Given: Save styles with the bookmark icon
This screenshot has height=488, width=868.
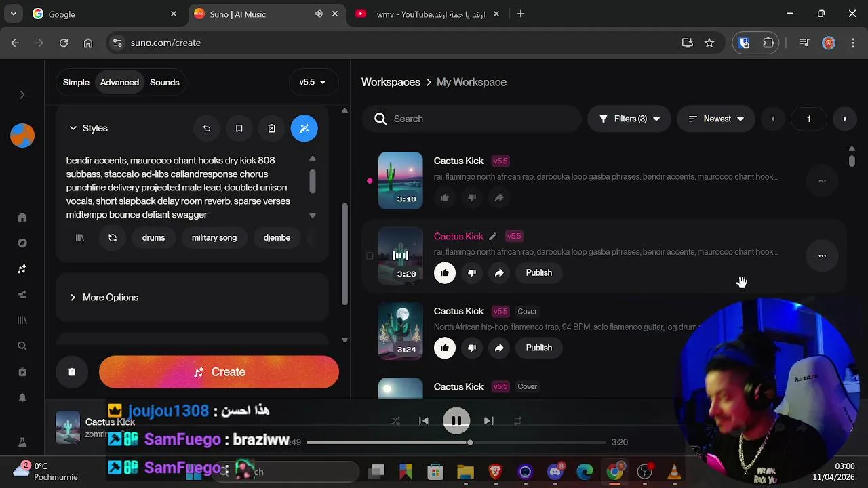Looking at the screenshot, I should pyautogui.click(x=239, y=128).
